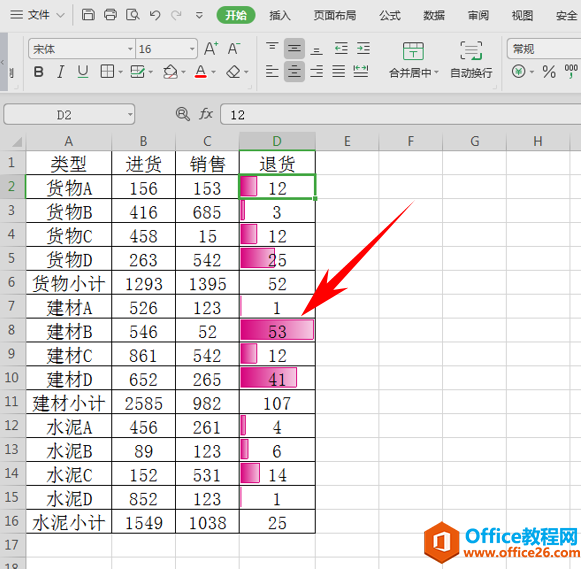Increase font size with A+ icon

[x=212, y=49]
